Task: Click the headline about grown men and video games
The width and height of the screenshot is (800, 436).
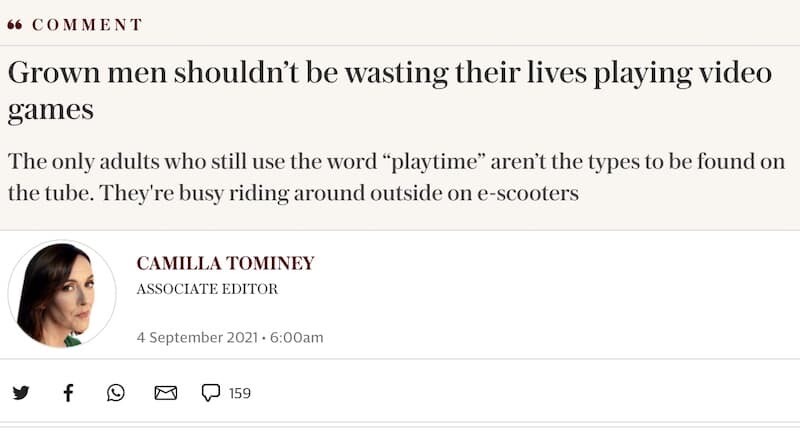Action: coord(390,90)
